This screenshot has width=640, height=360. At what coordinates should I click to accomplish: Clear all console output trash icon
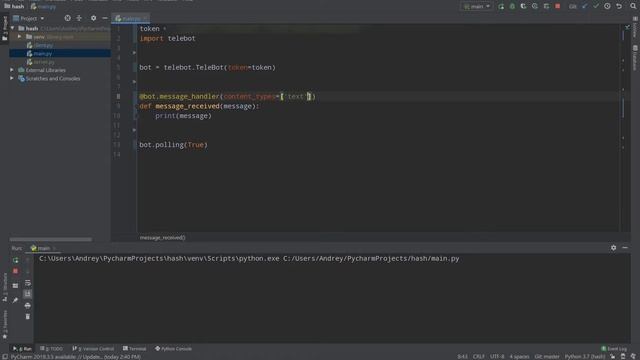tap(28, 317)
